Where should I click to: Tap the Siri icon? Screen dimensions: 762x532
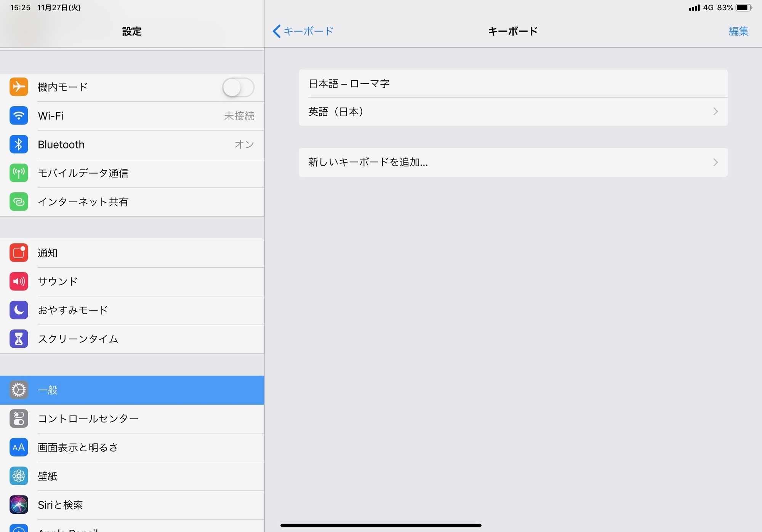pyautogui.click(x=19, y=505)
